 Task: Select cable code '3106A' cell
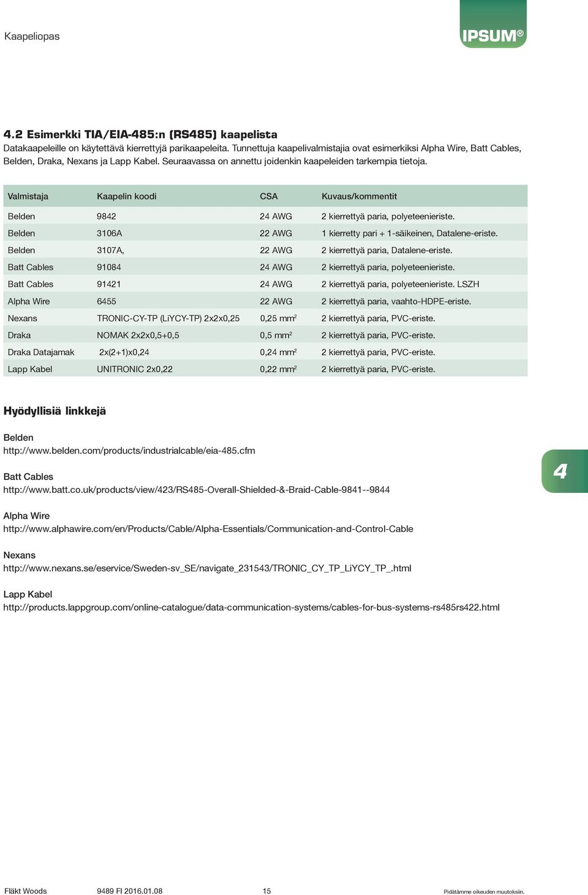pos(110,234)
